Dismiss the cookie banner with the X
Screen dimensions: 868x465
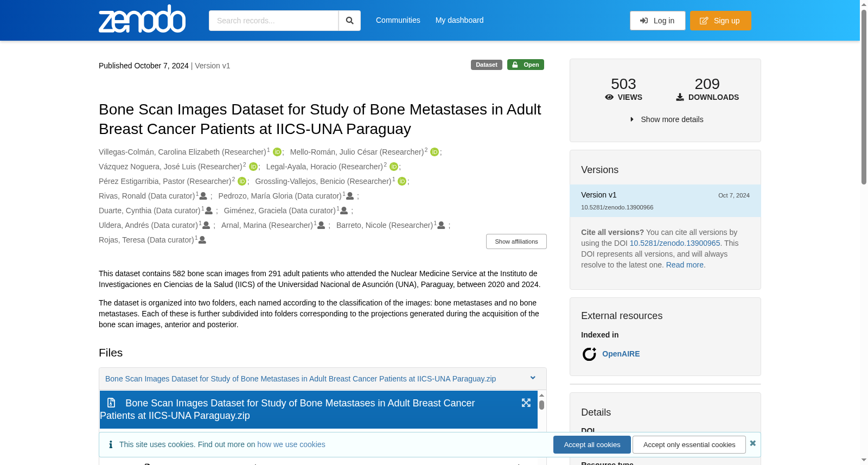753,443
